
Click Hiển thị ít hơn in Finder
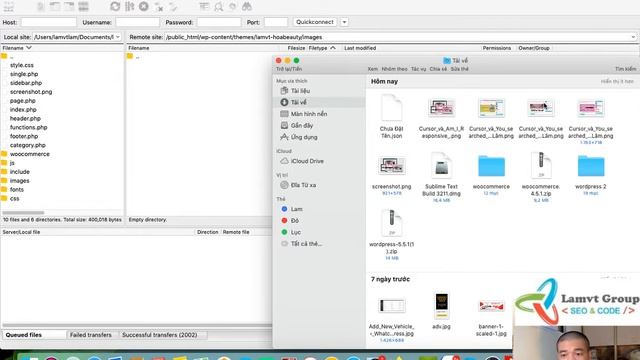pos(617,82)
